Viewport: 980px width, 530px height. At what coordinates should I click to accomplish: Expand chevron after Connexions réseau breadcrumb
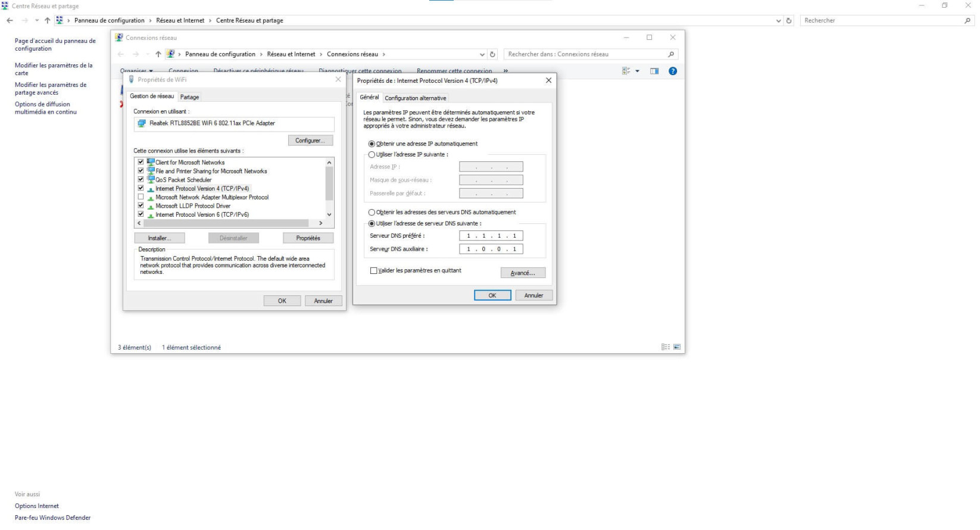click(383, 54)
